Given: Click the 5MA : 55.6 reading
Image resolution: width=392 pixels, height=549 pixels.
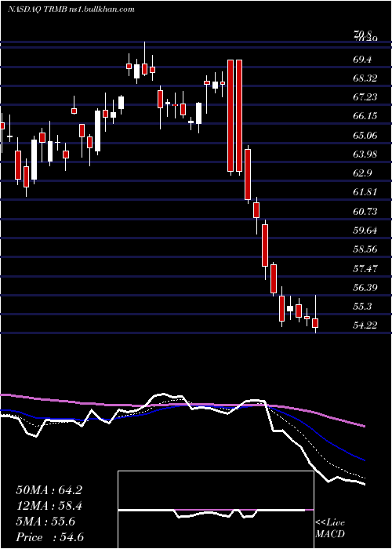Looking at the screenshot, I should [45, 522].
